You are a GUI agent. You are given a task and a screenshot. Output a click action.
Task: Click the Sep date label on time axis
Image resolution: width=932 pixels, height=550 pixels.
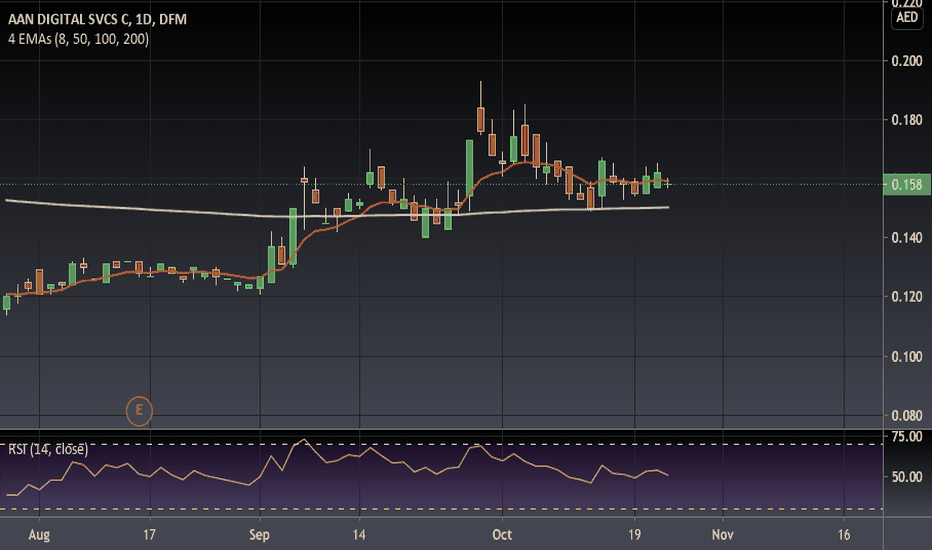259,535
